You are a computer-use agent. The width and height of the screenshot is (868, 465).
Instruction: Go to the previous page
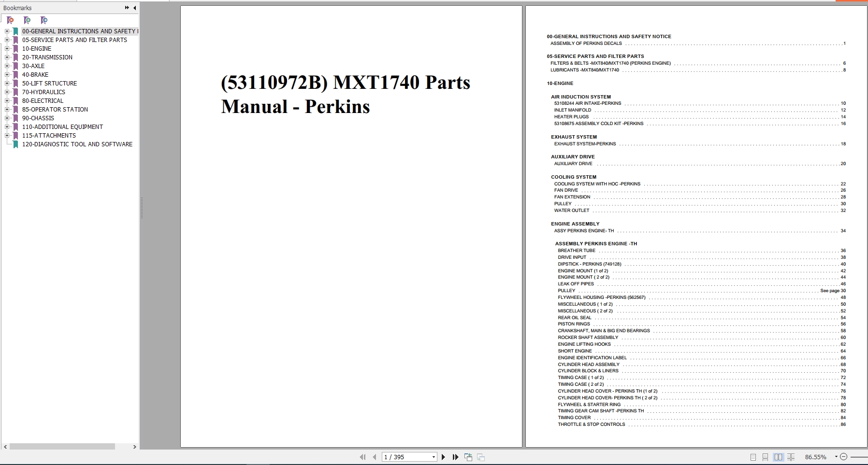tap(375, 457)
